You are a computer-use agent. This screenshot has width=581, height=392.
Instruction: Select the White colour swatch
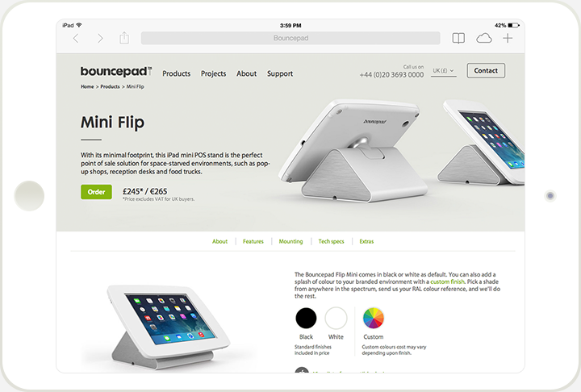pyautogui.click(x=336, y=318)
